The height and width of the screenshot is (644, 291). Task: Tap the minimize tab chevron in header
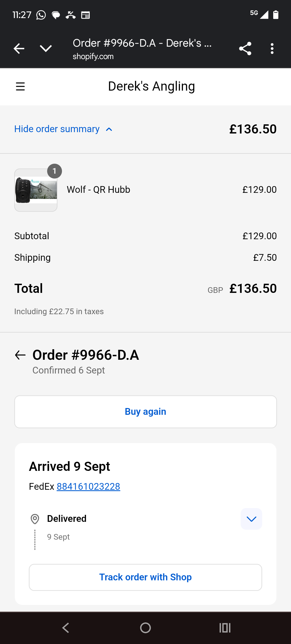click(46, 49)
